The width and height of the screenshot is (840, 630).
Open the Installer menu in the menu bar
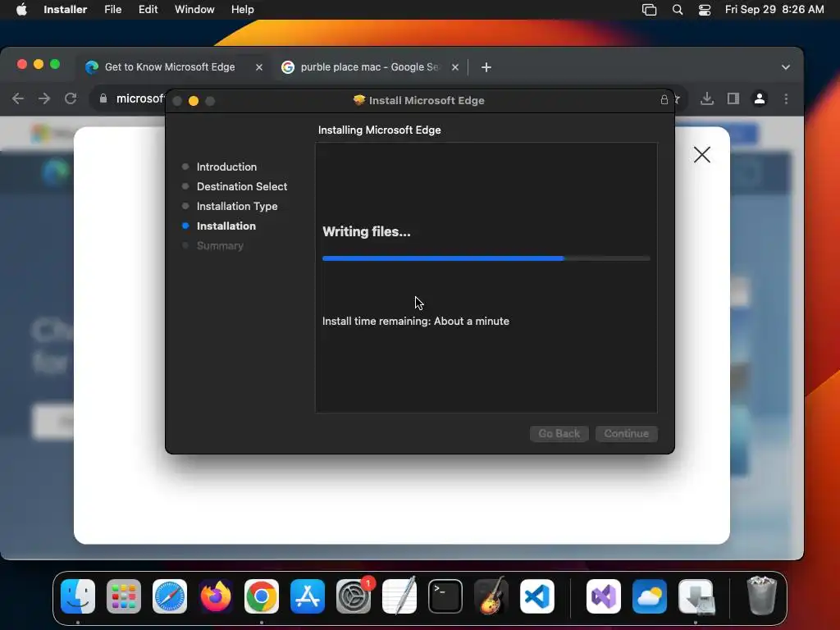tap(66, 10)
